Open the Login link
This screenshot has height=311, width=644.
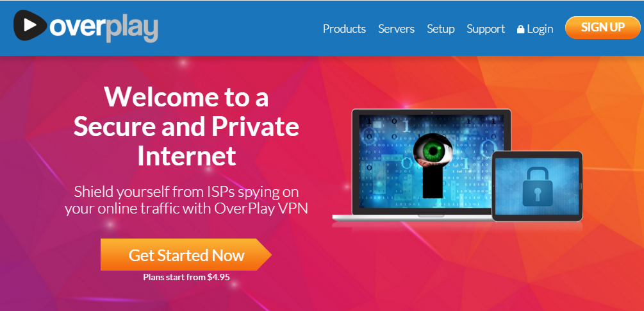tap(540, 29)
